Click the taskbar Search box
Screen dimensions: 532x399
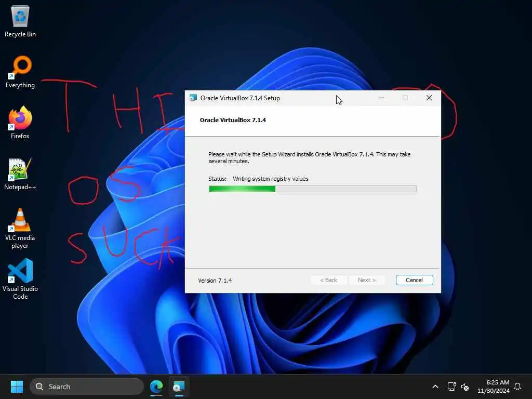point(87,387)
